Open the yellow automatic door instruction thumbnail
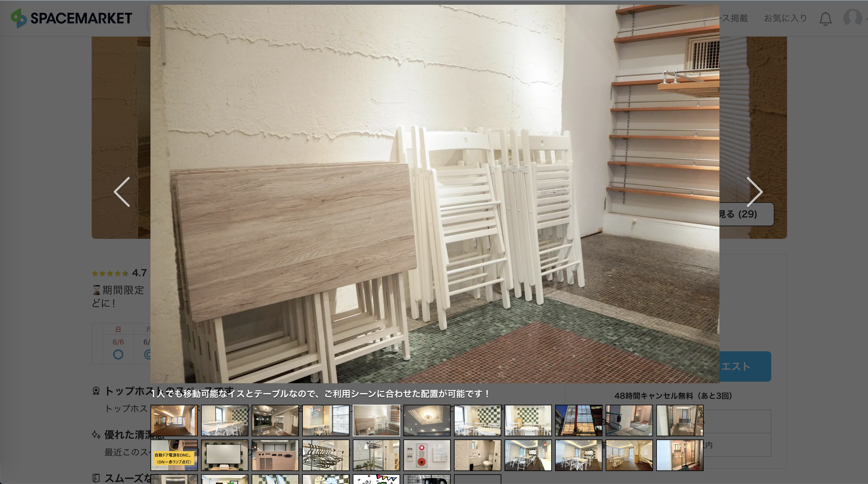 pyautogui.click(x=174, y=455)
